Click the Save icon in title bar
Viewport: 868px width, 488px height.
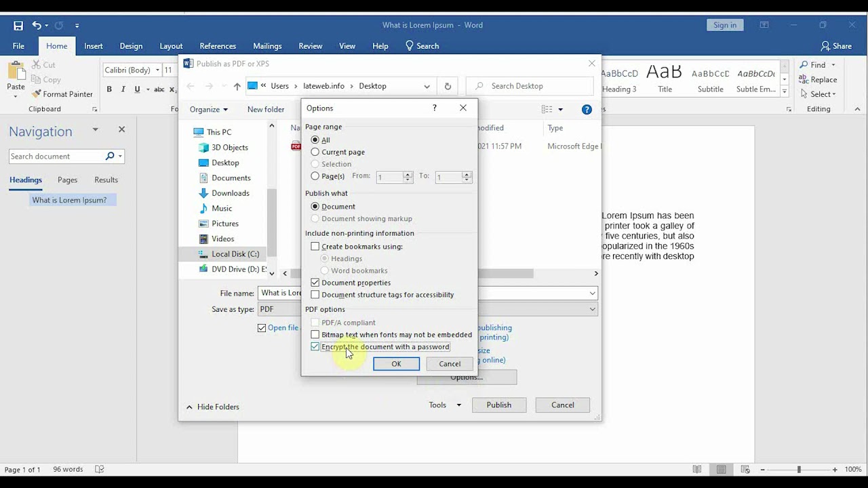coord(18,26)
